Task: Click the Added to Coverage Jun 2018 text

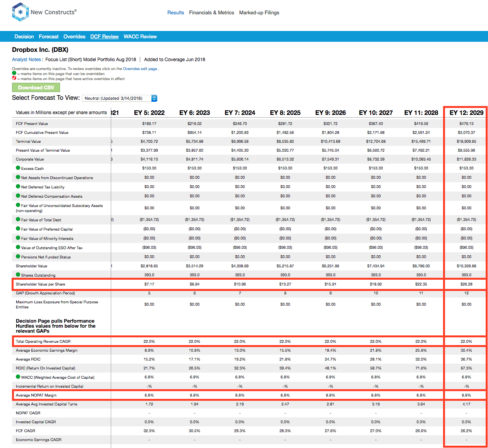Action: (175, 60)
